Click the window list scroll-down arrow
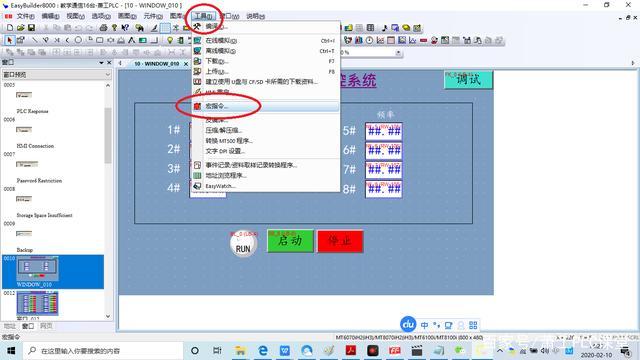The image size is (640, 360). [x=108, y=316]
